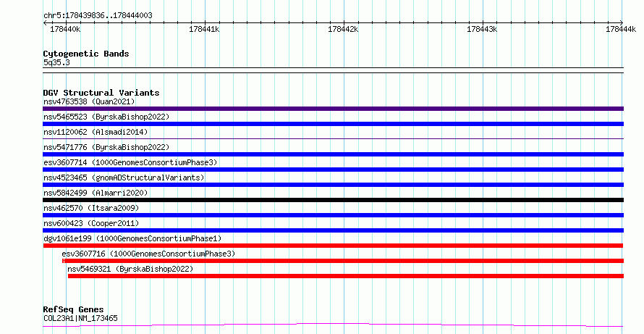Click the blue nsv600423 variant bar
This screenshot has height=334, width=644.
click(x=333, y=230)
